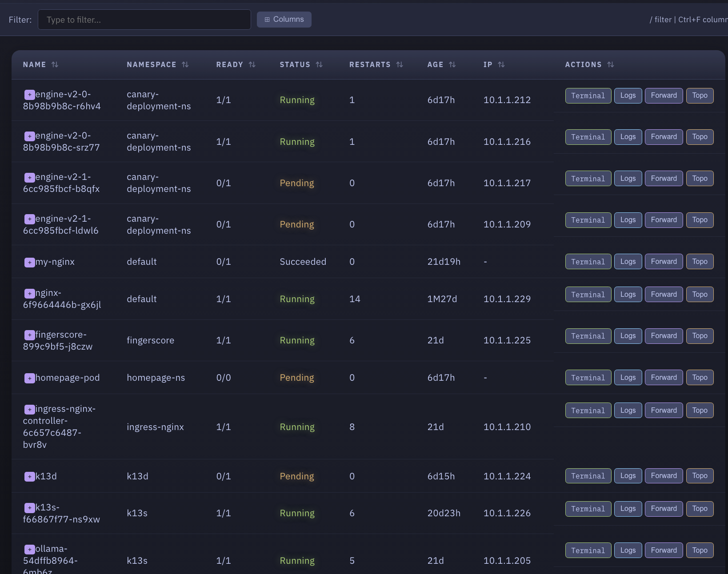The height and width of the screenshot is (574, 728).
Task: Expand the my-nginx pod row
Action: 29,263
